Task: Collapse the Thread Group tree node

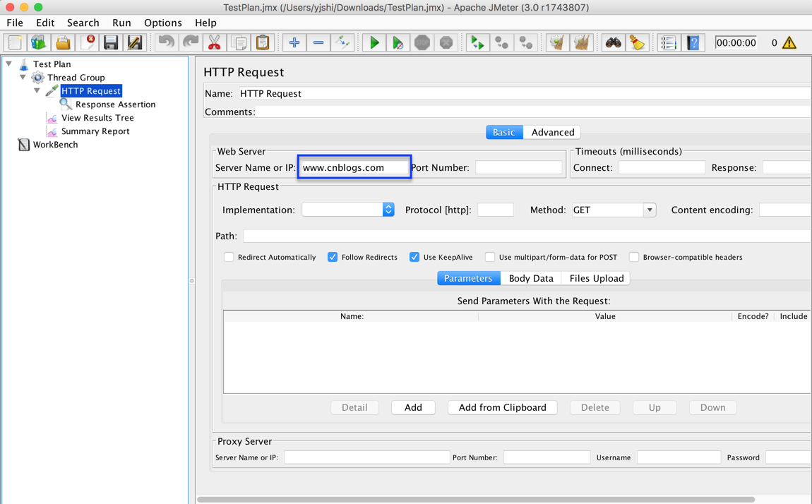Action: [x=23, y=78]
